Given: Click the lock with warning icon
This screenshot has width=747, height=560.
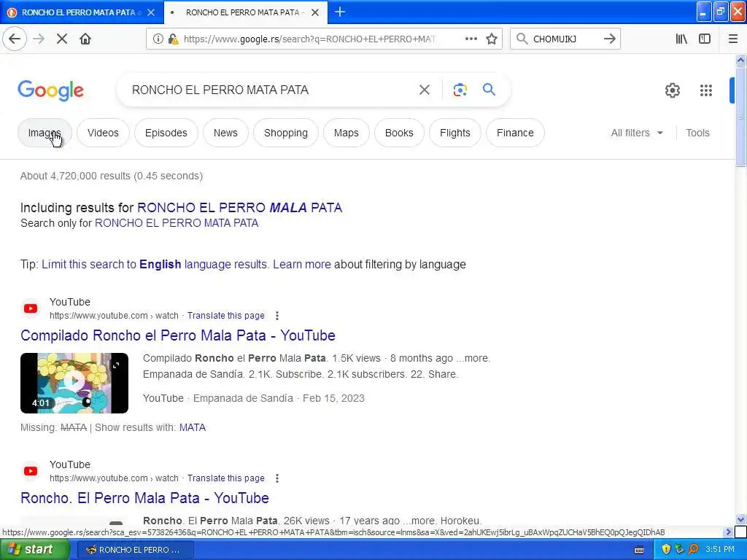Looking at the screenshot, I should tap(174, 39).
